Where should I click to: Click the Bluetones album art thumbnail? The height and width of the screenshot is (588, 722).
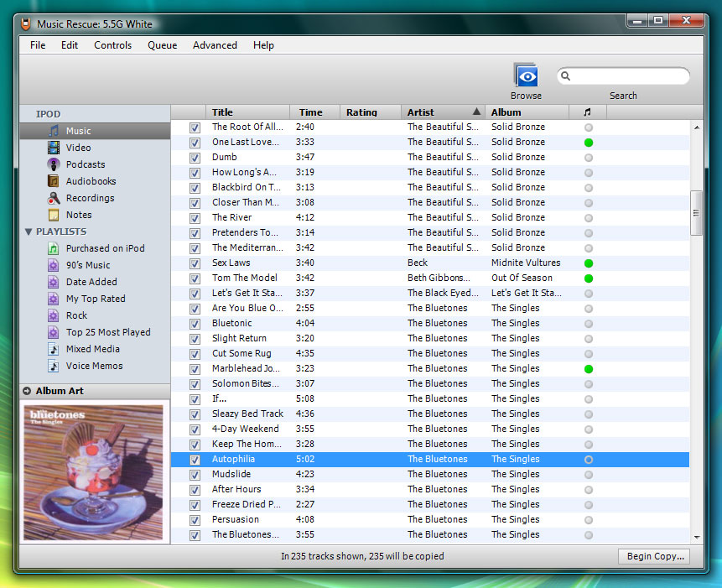pyautogui.click(x=93, y=472)
